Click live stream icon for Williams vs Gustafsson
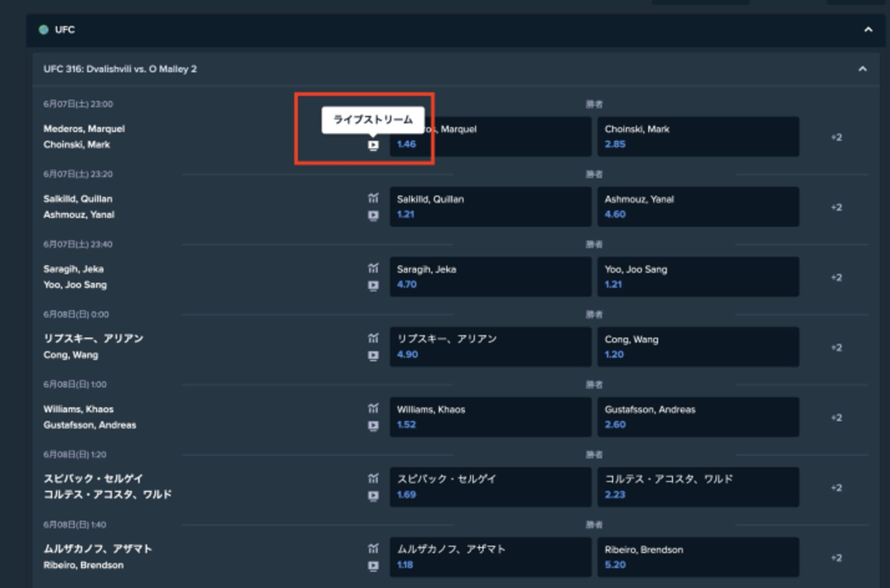The width and height of the screenshot is (890, 588). (x=373, y=426)
